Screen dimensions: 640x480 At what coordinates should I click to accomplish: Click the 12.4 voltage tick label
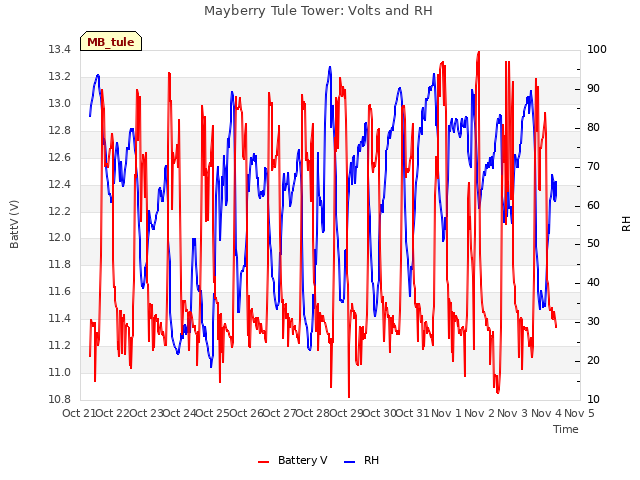click(60, 184)
